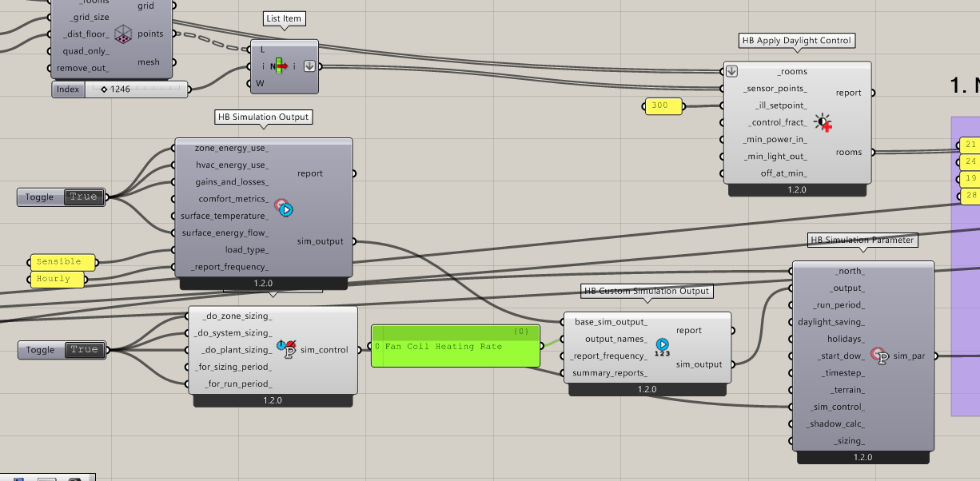
Task: Click the _min_power_in_ input
Action: pyautogui.click(x=778, y=139)
